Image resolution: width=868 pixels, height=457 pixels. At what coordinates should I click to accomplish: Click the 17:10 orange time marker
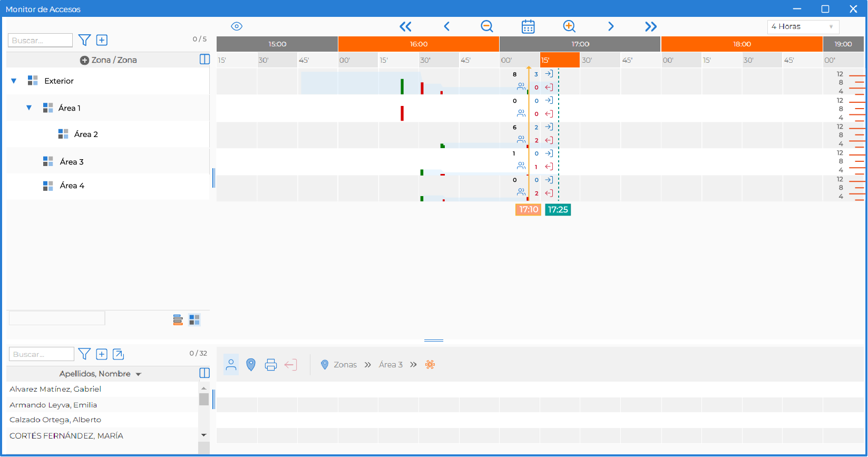529,209
